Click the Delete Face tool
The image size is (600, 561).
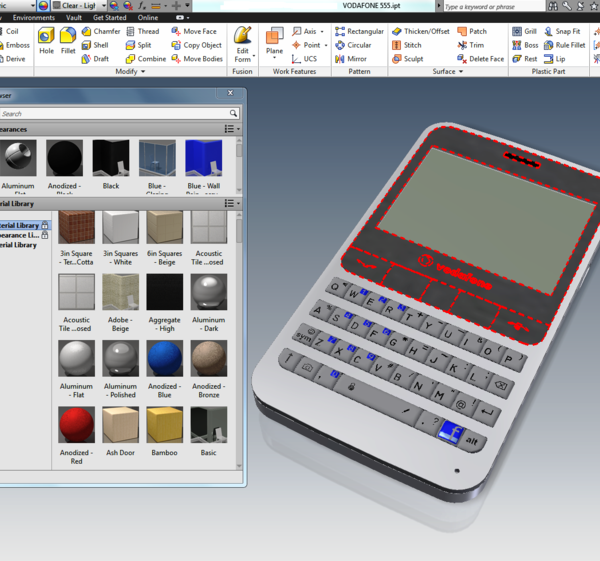[481, 59]
